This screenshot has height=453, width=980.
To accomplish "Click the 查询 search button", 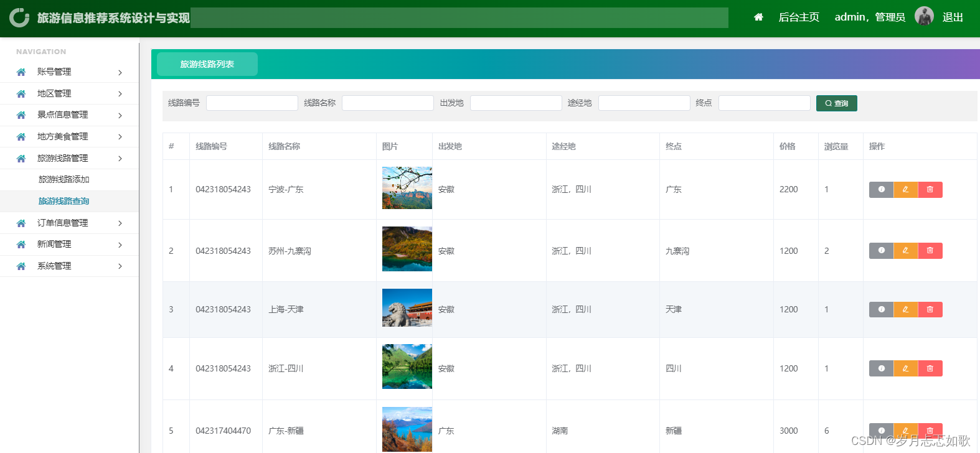I will point(837,103).
